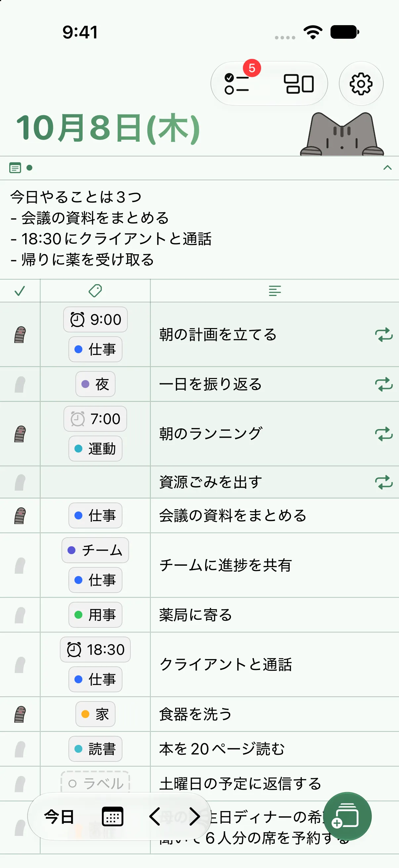The height and width of the screenshot is (868, 399).
Task: Check off クライアントと通話 task
Action: (20, 664)
